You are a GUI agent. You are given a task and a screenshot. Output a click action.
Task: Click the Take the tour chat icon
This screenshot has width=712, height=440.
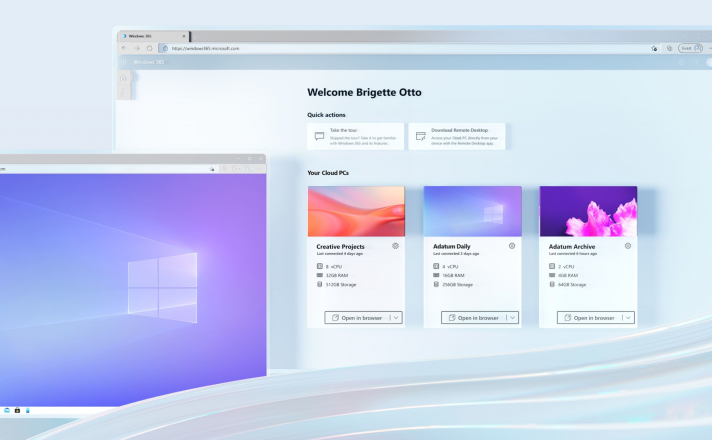(x=319, y=136)
